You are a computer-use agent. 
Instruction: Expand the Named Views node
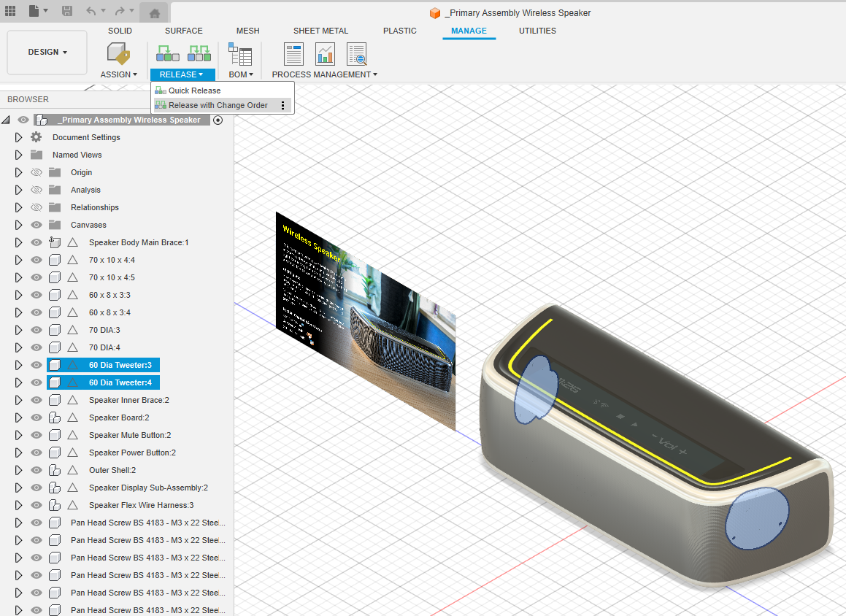click(18, 155)
